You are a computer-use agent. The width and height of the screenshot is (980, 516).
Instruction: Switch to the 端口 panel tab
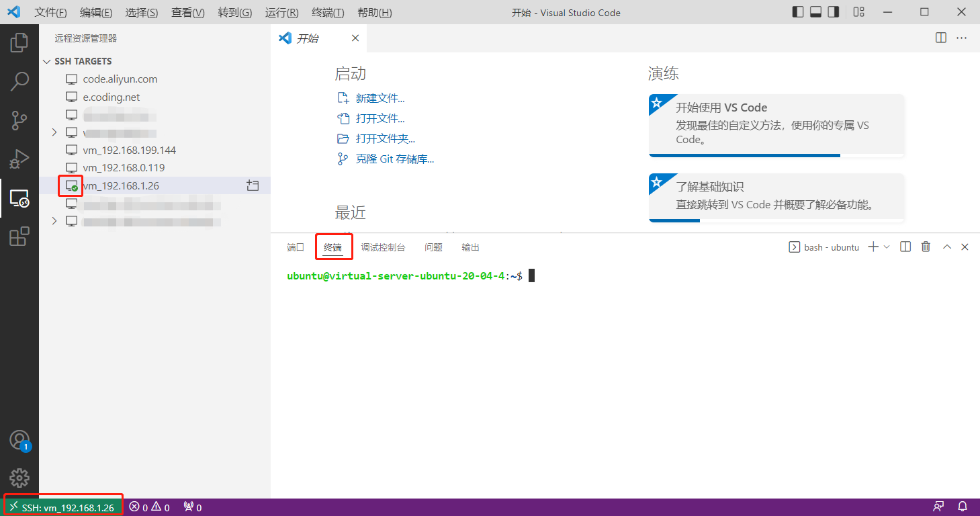pos(296,247)
